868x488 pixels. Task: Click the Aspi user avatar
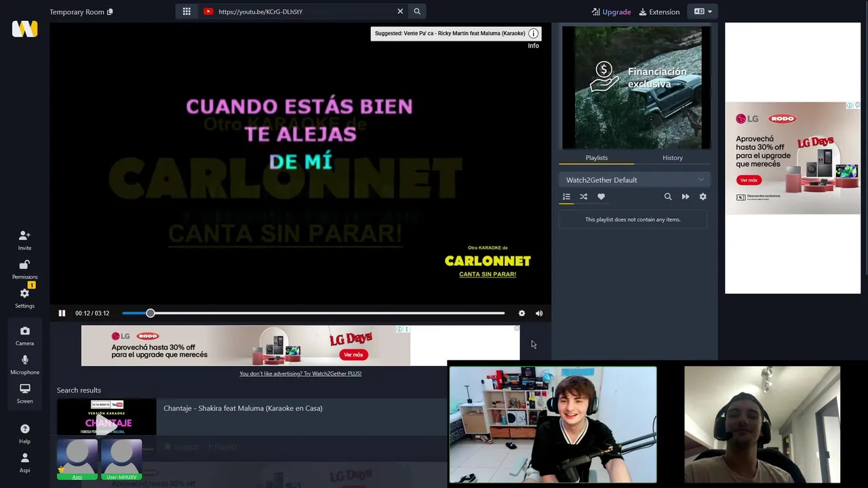coord(77,460)
